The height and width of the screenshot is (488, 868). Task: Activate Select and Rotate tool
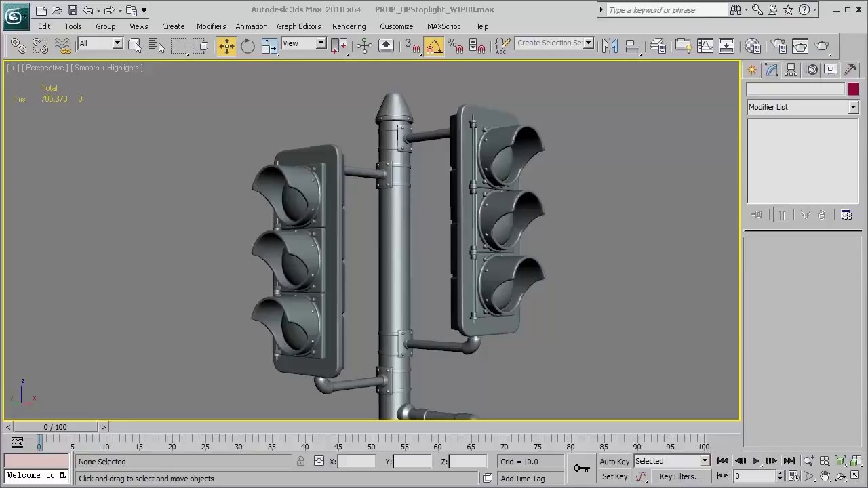pyautogui.click(x=248, y=46)
